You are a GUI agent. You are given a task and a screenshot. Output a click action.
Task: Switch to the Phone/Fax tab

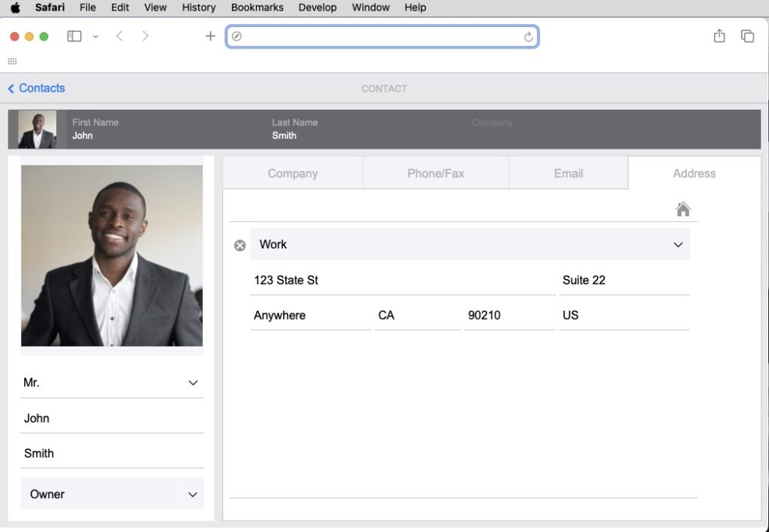pyautogui.click(x=436, y=173)
